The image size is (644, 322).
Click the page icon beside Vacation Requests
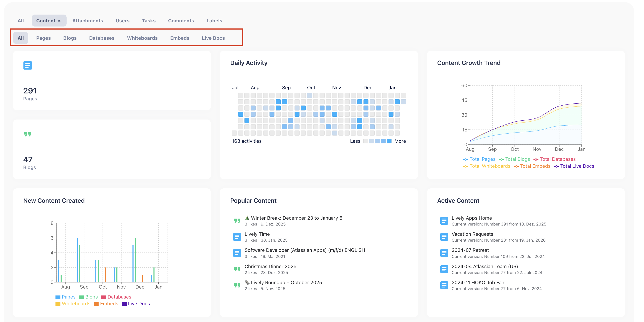[x=444, y=237]
